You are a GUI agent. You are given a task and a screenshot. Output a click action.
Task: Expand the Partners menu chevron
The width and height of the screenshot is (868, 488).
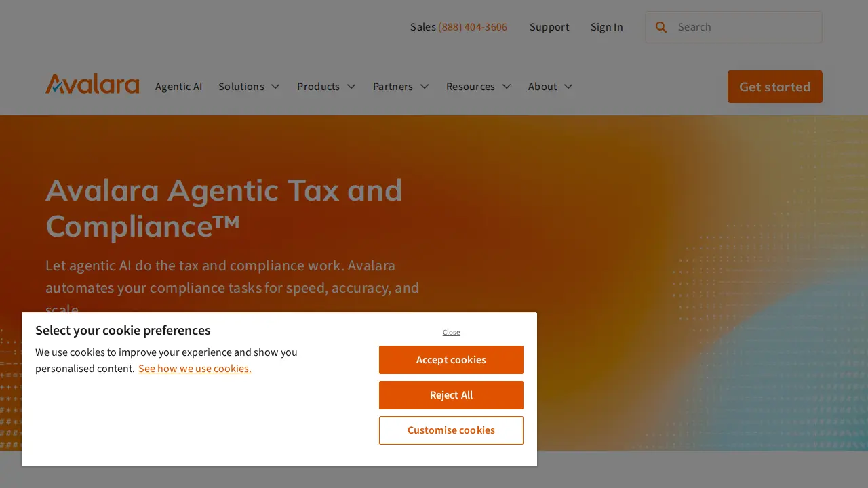(425, 87)
